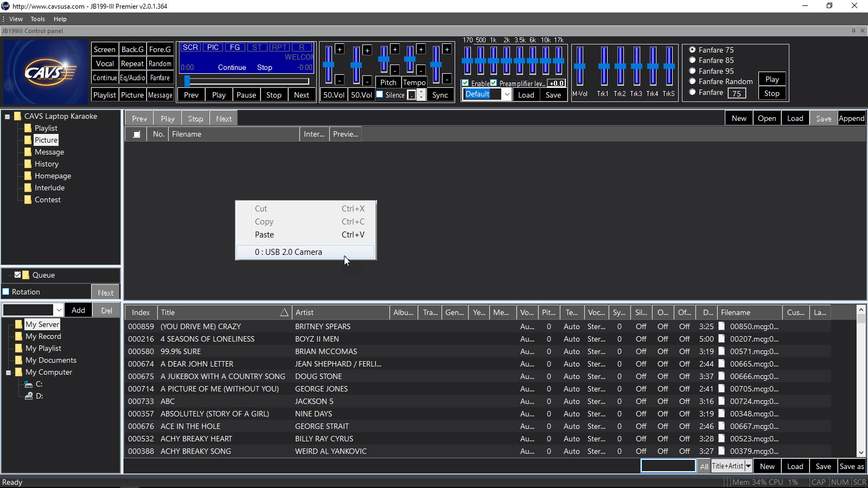This screenshot has width=868, height=488.
Task: Toggle the Random playback button
Action: tap(160, 63)
